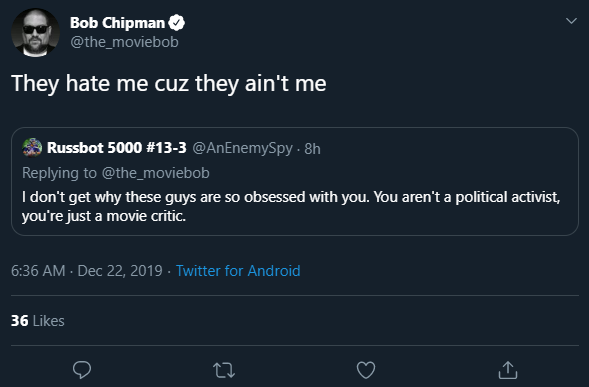Open the @AnEnemySpy handle
The image size is (589, 387).
[x=243, y=148]
